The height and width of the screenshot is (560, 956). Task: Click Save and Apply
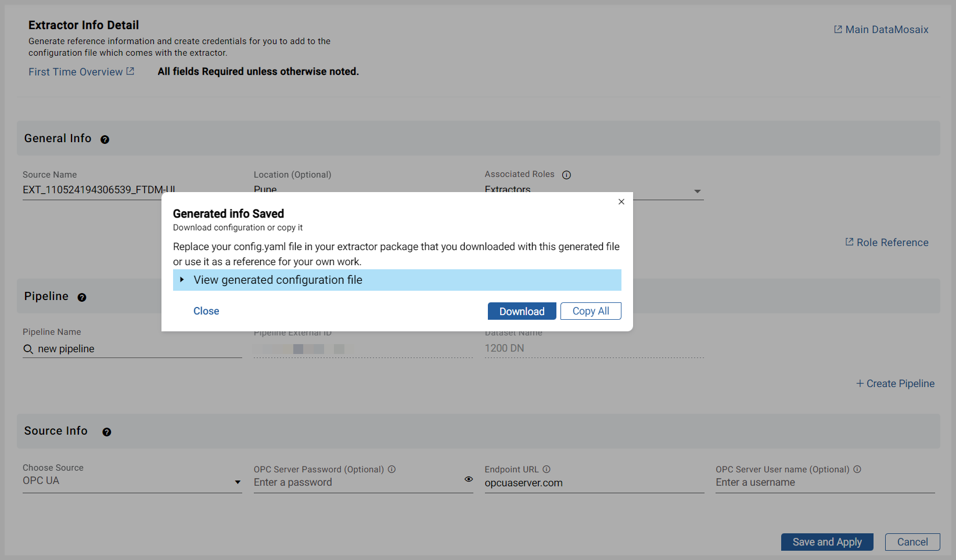[x=827, y=541]
